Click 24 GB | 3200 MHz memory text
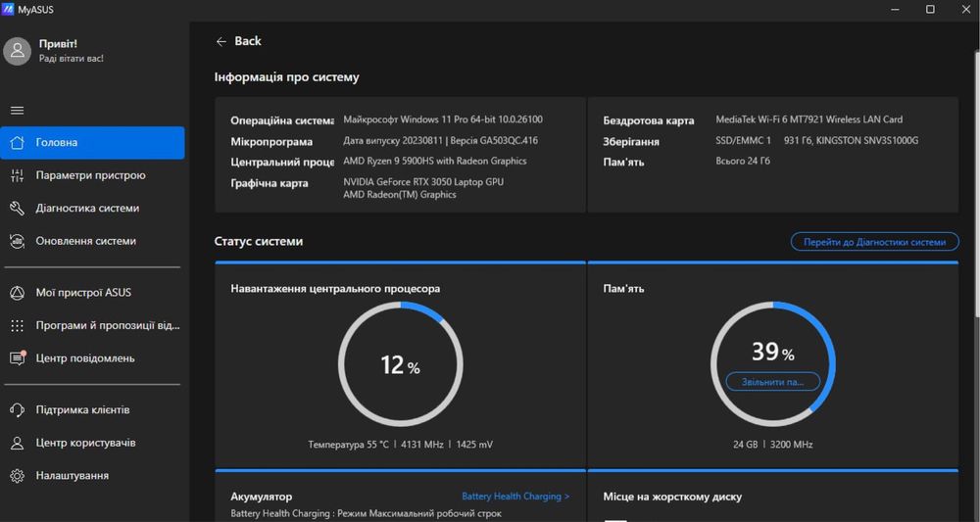The width and height of the screenshot is (980, 522). (772, 445)
